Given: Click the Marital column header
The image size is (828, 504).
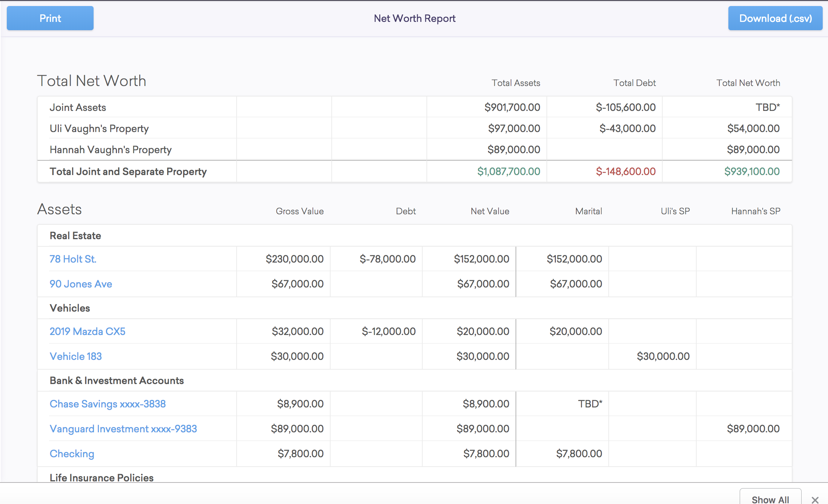Looking at the screenshot, I should click(588, 211).
